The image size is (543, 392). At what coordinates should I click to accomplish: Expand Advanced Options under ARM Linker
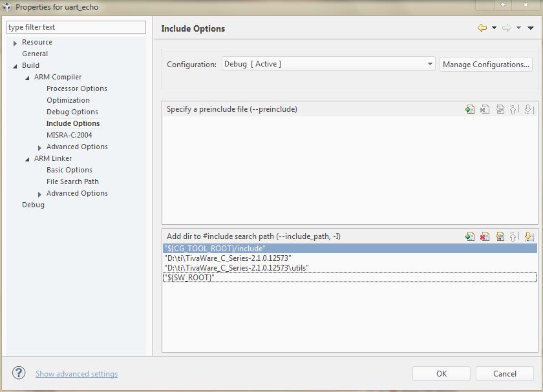[39, 194]
